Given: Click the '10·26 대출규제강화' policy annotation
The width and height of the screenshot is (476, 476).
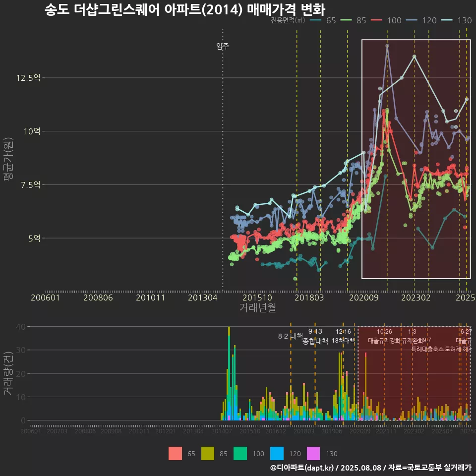Looking at the screenshot, I should tap(384, 336).
